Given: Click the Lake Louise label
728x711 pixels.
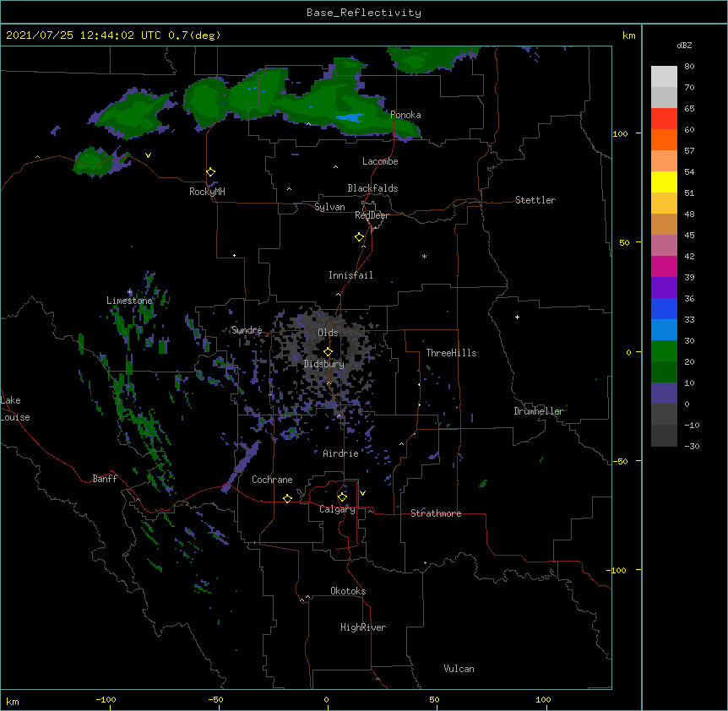Looking at the screenshot, I should point(15,409).
